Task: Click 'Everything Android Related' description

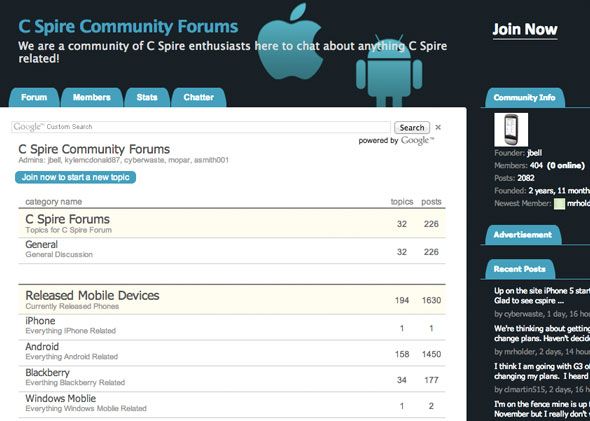Action: [71, 357]
